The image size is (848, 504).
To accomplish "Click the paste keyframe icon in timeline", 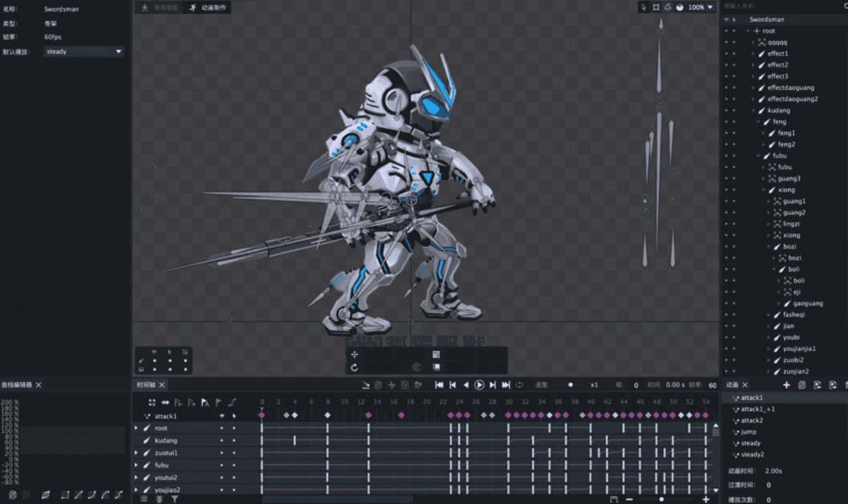I will pos(405,385).
